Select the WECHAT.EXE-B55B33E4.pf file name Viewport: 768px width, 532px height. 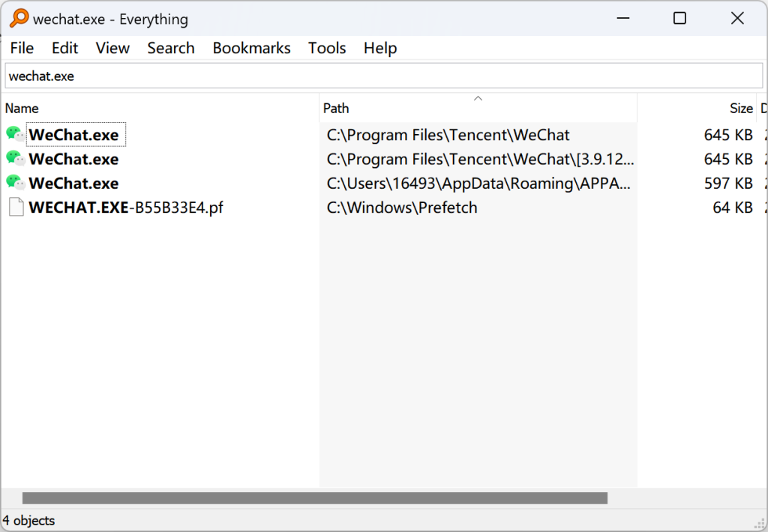point(126,208)
